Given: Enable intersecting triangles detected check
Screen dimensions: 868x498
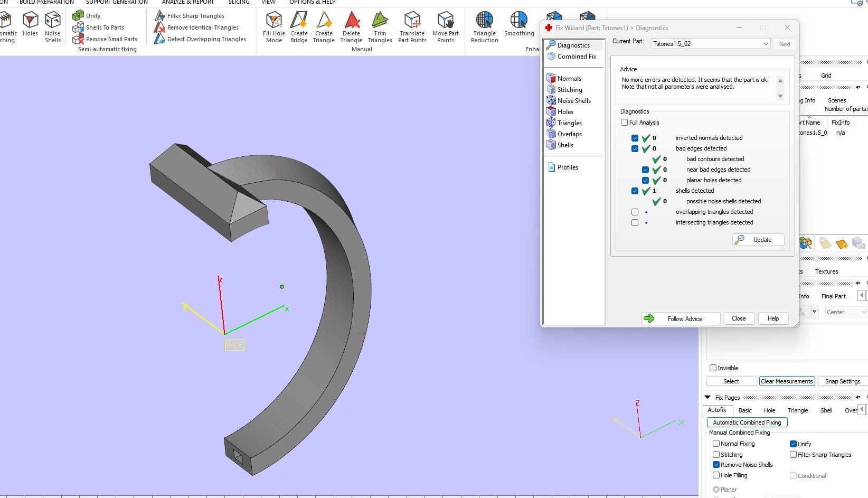Looking at the screenshot, I should pos(635,222).
